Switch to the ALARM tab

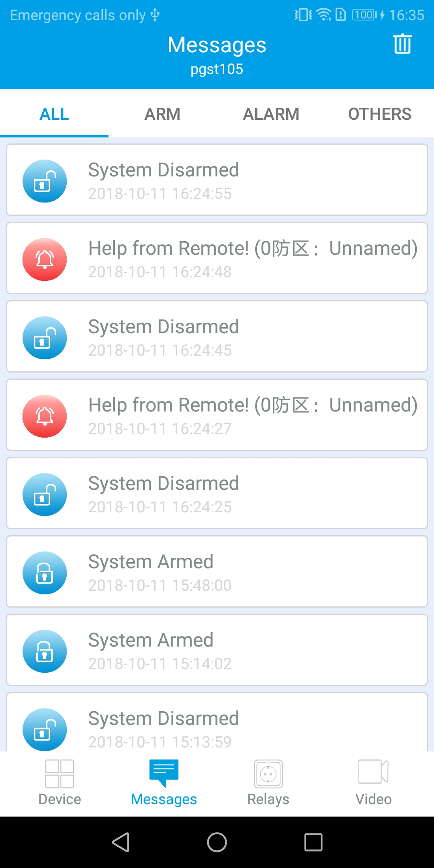pos(271,114)
